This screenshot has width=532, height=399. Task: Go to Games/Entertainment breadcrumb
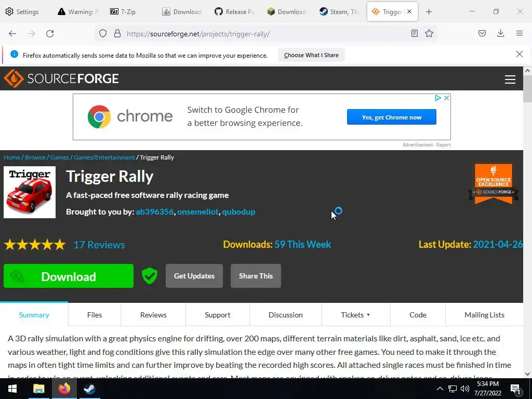click(104, 157)
